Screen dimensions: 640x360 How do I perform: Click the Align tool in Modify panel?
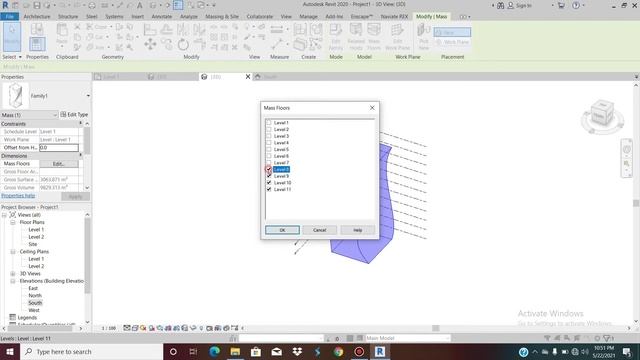point(150,29)
